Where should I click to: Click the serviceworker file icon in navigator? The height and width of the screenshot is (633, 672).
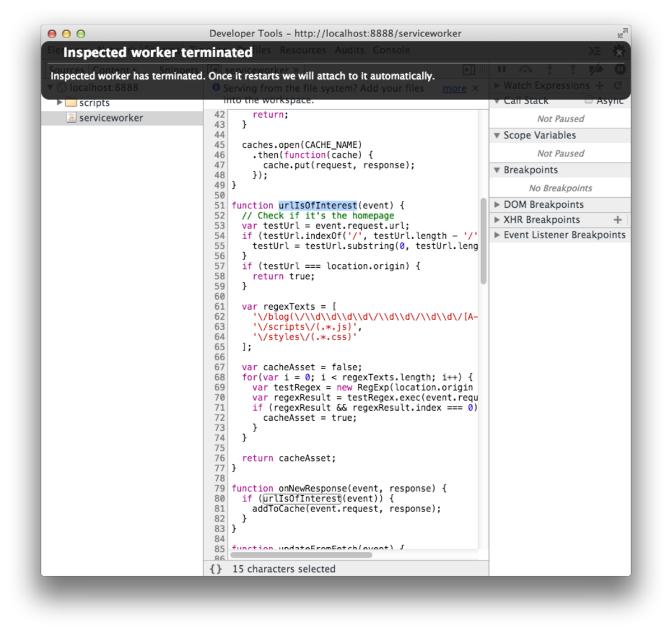tap(71, 118)
